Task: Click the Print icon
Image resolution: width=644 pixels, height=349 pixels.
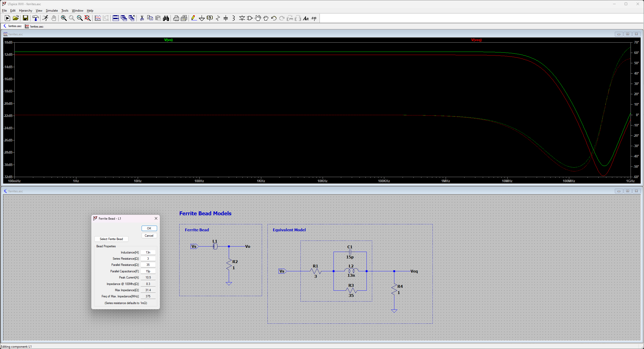Action: point(176,18)
